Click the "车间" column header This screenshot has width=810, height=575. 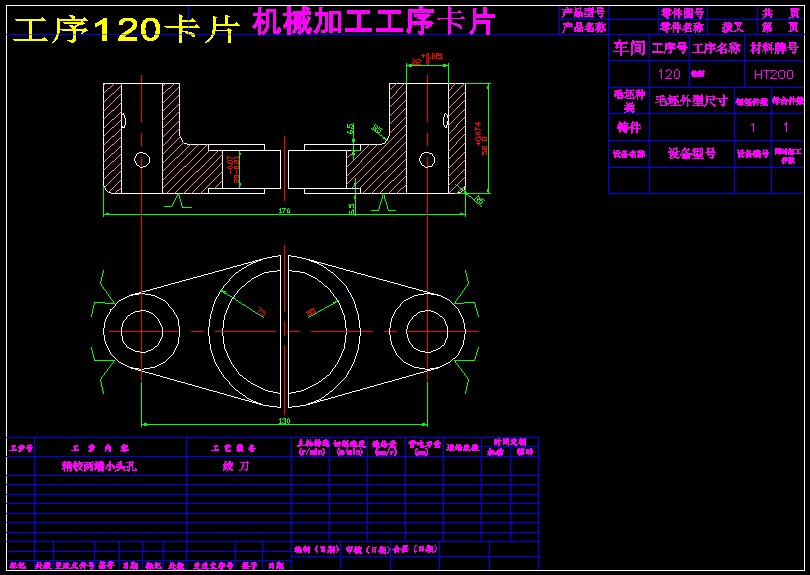click(629, 48)
